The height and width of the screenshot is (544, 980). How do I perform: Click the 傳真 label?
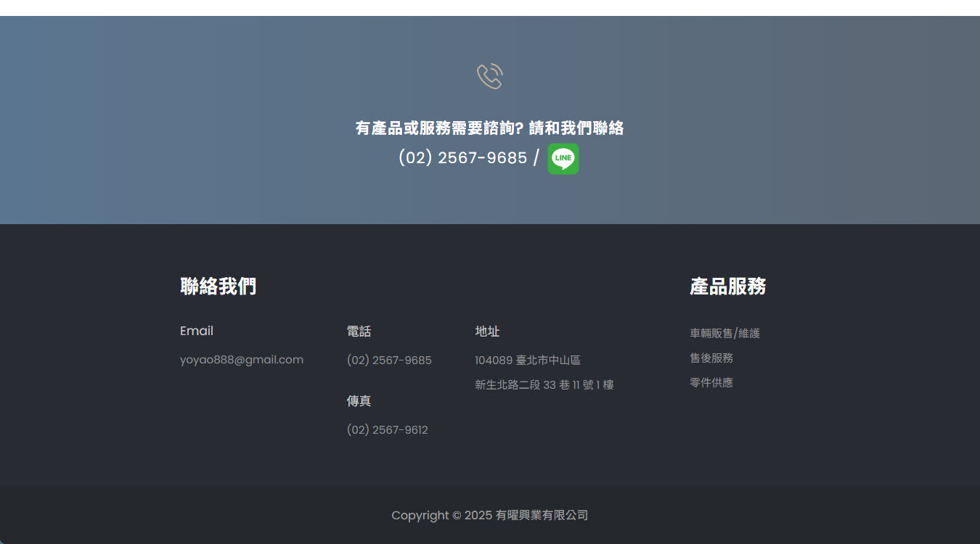pos(359,401)
